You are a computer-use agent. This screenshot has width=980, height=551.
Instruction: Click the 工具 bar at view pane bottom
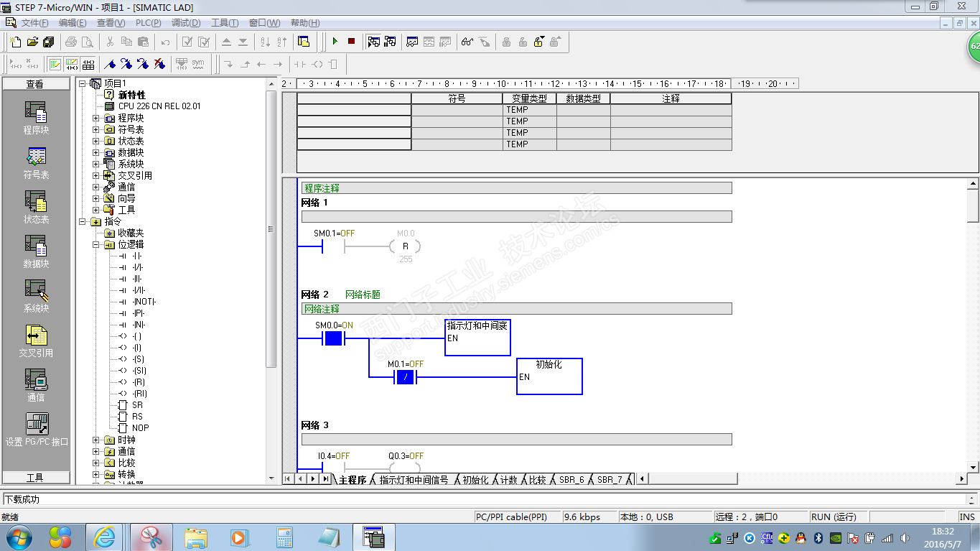click(35, 478)
